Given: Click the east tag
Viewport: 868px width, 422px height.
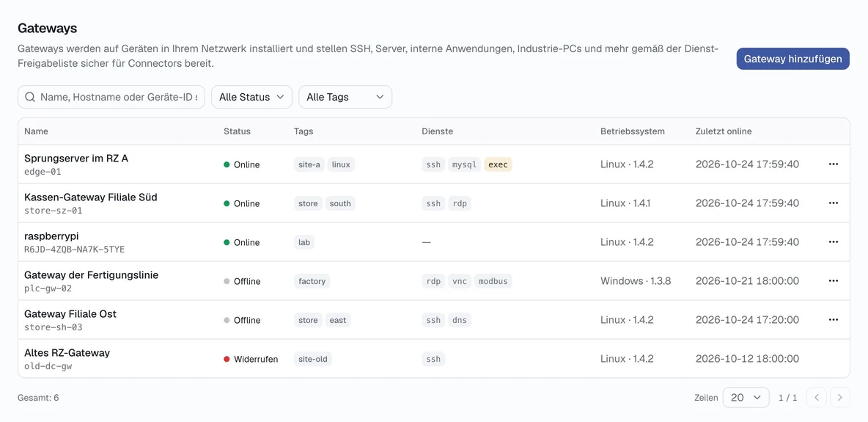Looking at the screenshot, I should [x=338, y=320].
